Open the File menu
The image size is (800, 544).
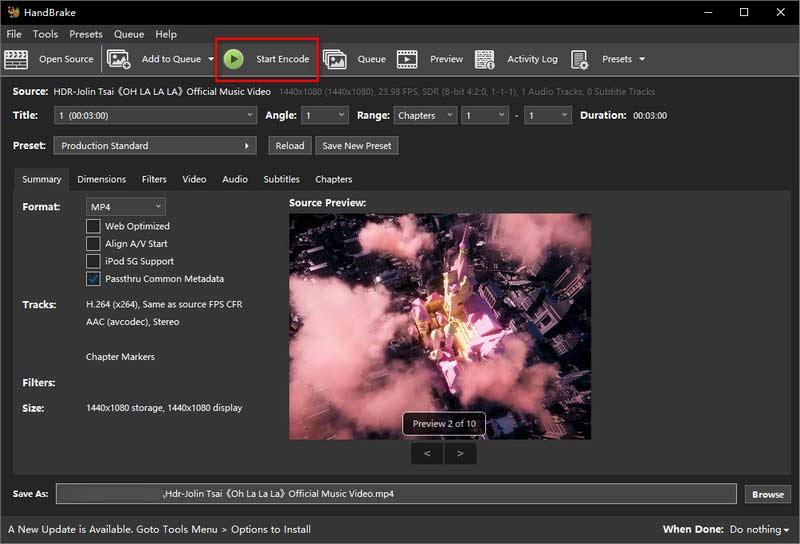pos(14,34)
